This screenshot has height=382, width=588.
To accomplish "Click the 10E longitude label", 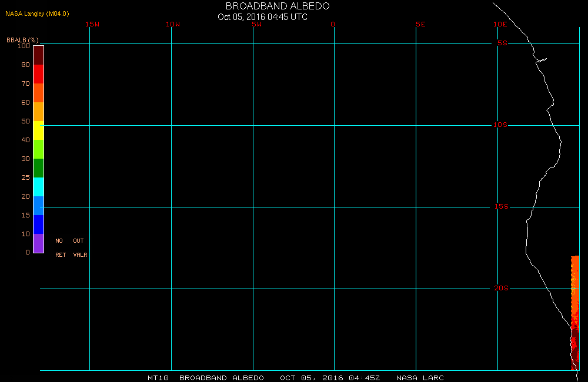I will click(500, 24).
